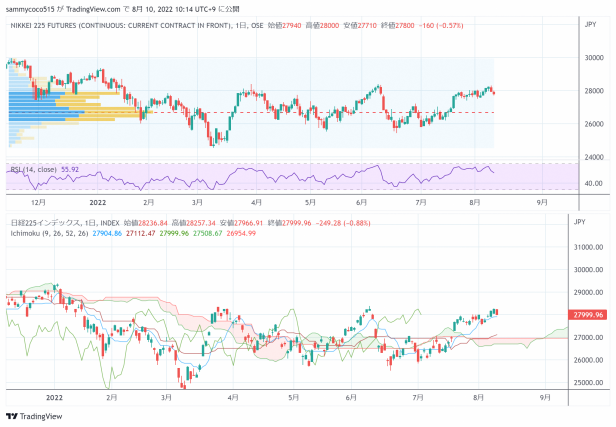Image resolution: width=616 pixels, height=427 pixels.
Task: Click 12月 on futures time axis
Action: (38, 202)
